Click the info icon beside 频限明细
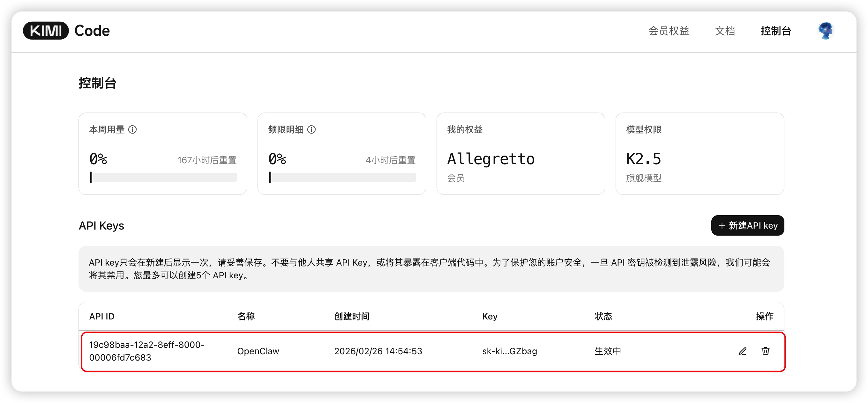Screen dimensions: 868x403 (311, 130)
